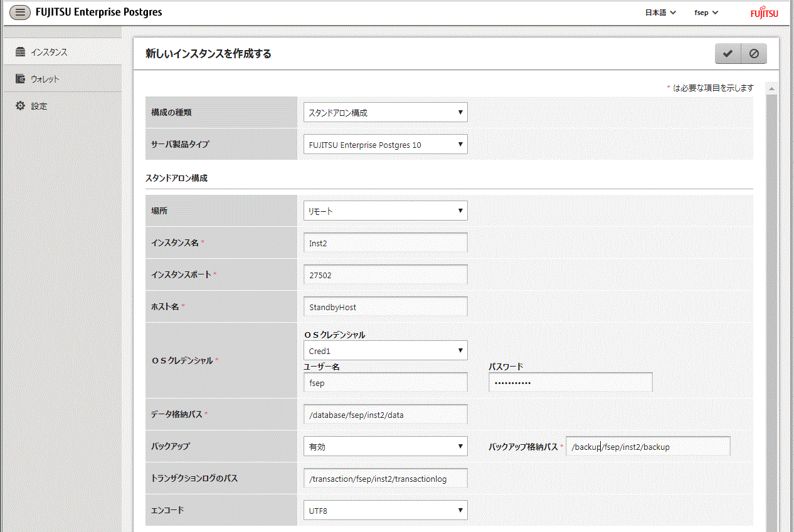The width and height of the screenshot is (794, 532).
Task: Click the 場所 label
Action: [159, 211]
